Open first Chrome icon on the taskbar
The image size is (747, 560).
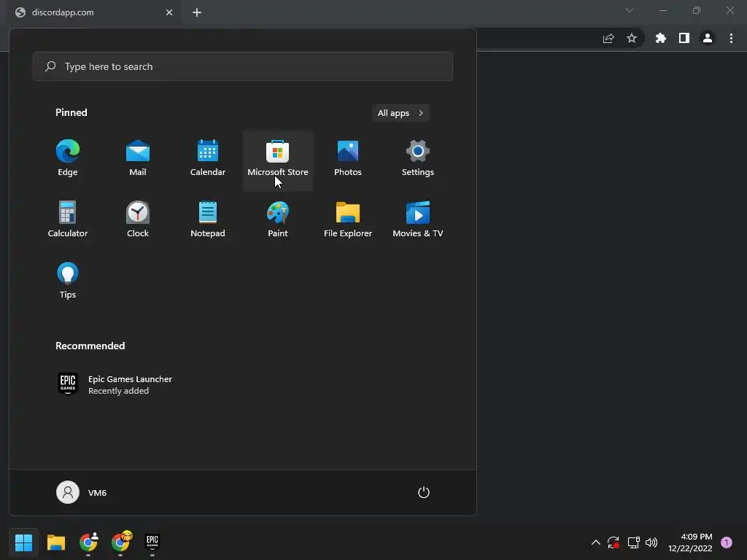click(x=88, y=542)
